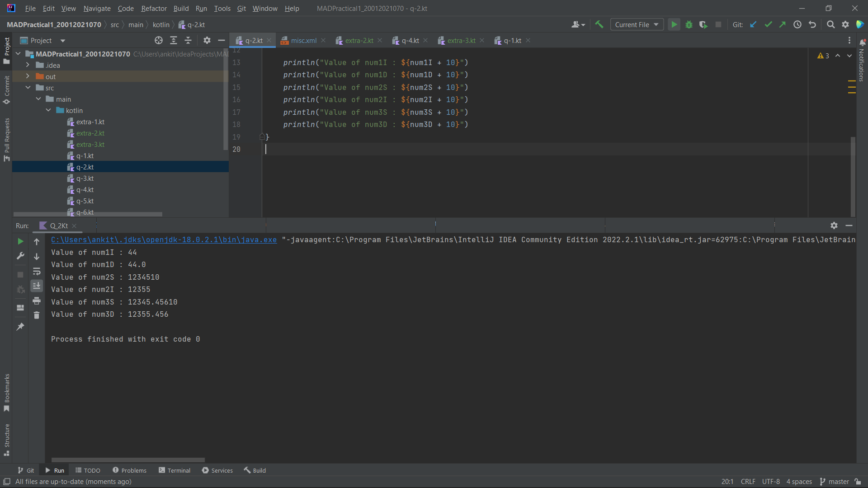Toggle scroll to end in console
Viewport: 868px width, 488px height.
point(37,286)
